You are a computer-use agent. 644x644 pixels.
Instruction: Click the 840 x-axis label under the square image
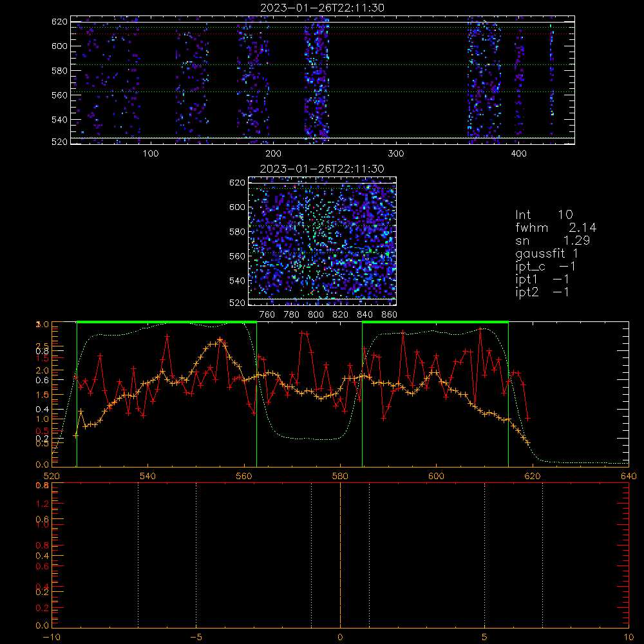[x=365, y=315]
